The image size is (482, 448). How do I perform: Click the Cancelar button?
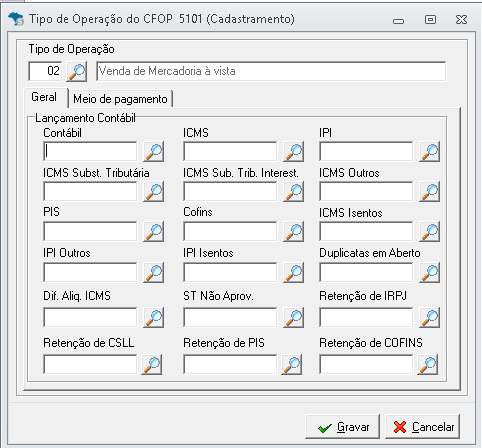pyautogui.click(x=423, y=427)
